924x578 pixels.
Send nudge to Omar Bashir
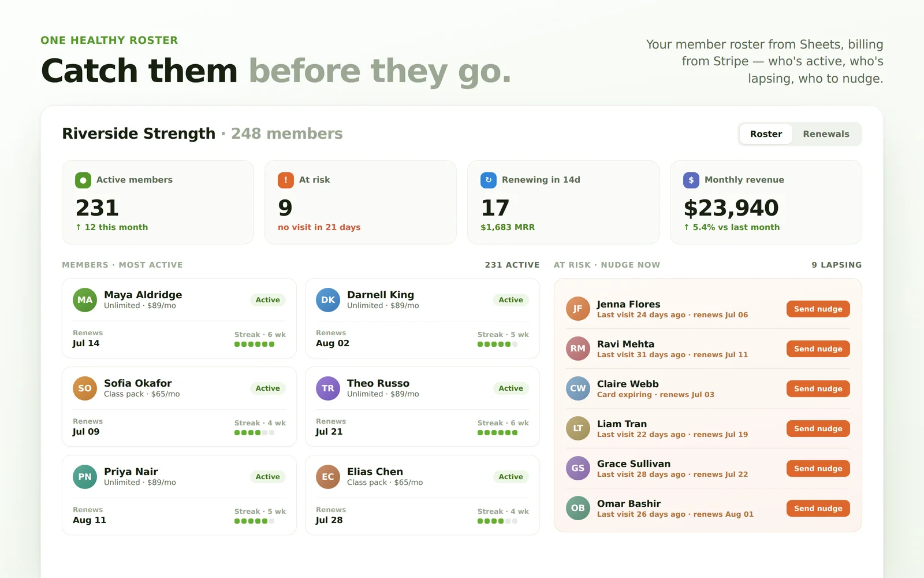click(x=818, y=509)
